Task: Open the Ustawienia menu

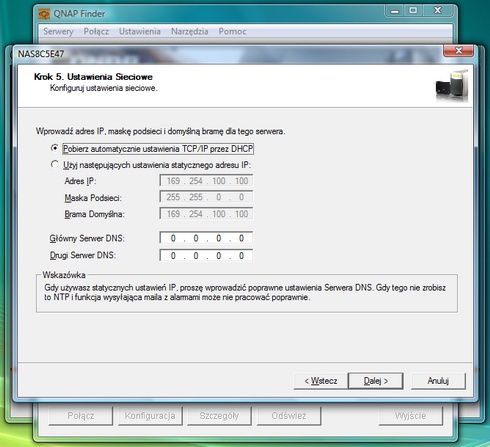Action: (140, 32)
